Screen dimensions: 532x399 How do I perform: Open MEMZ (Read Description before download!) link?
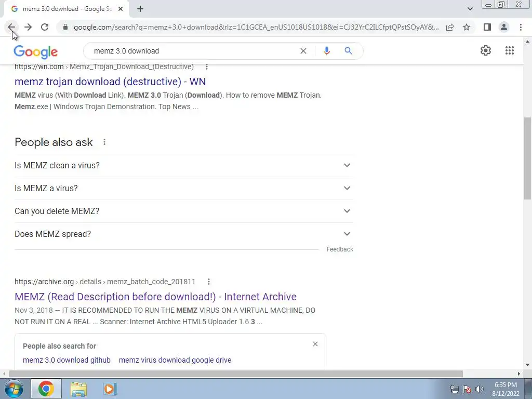(x=155, y=297)
